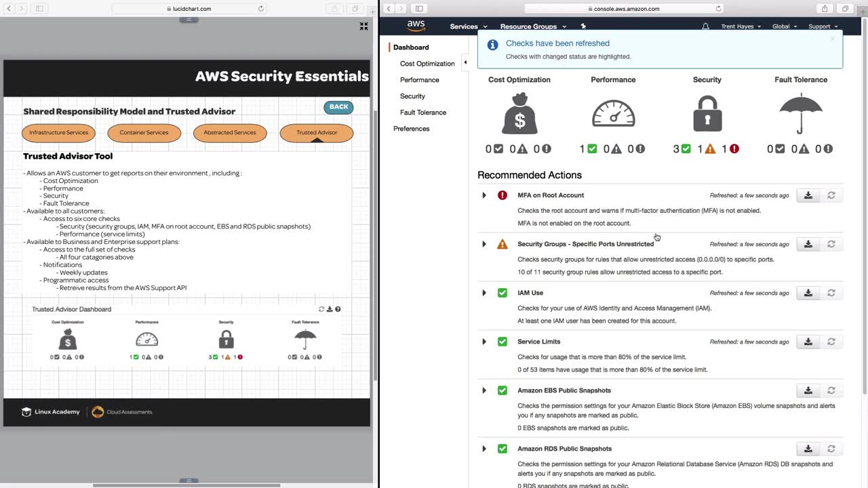This screenshot has width=868, height=488.
Task: Click the help icon on the slide's dashboard image
Action: click(x=338, y=309)
